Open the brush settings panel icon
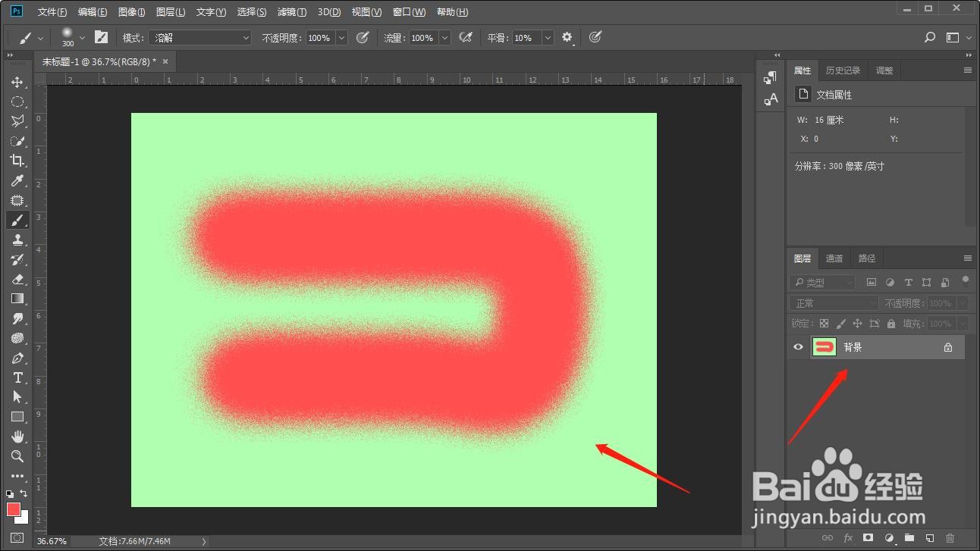Image resolution: width=980 pixels, height=551 pixels. click(x=101, y=37)
